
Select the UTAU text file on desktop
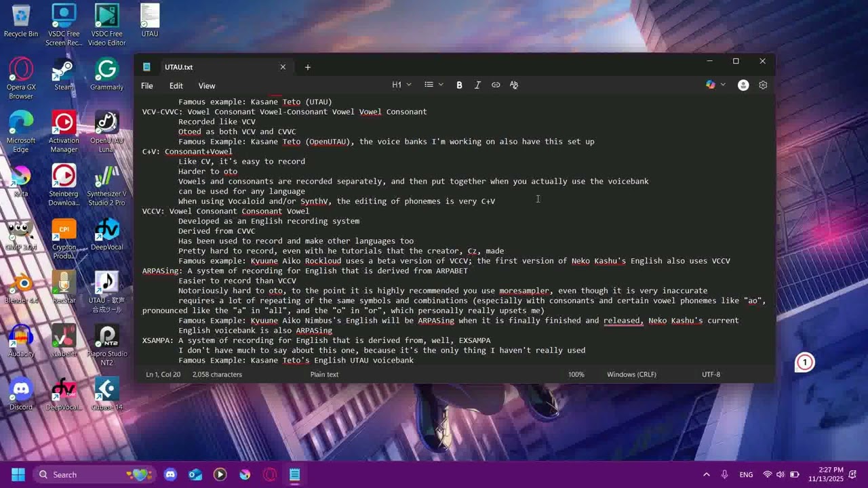[150, 21]
